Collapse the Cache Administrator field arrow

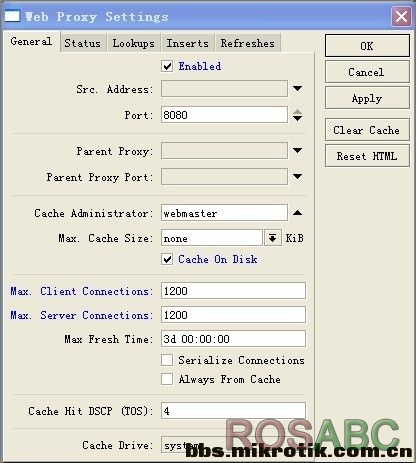297,213
